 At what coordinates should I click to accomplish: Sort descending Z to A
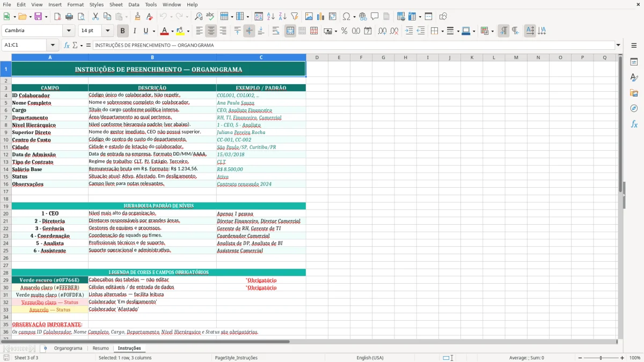282,17
